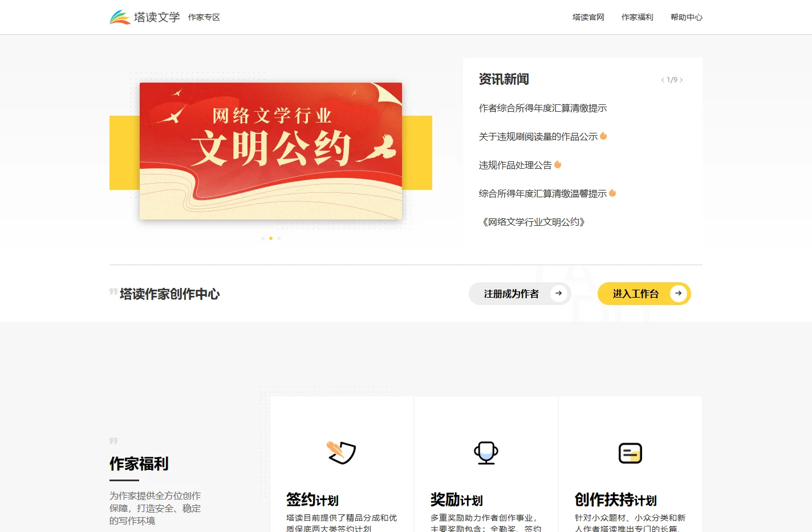The width and height of the screenshot is (812, 532).
Task: Go to previous news page arrow
Action: pyautogui.click(x=663, y=80)
